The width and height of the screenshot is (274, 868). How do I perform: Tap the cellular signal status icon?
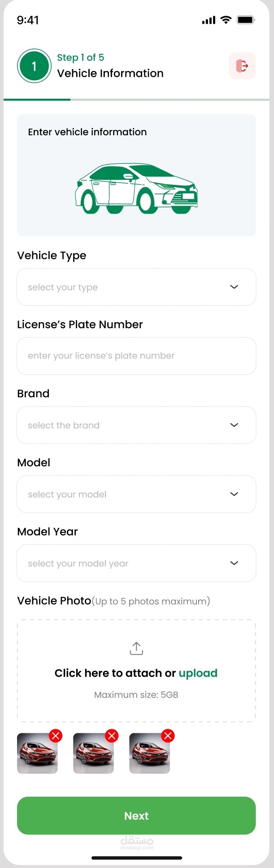[209, 20]
